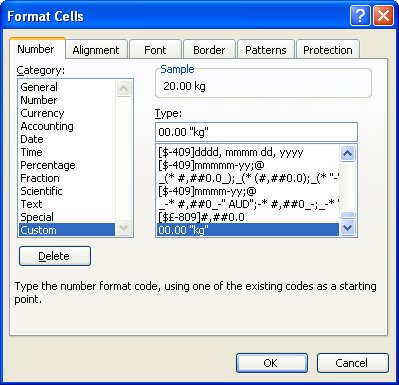The height and width of the screenshot is (385, 399).
Task: Click the Delete button
Action: (x=55, y=256)
